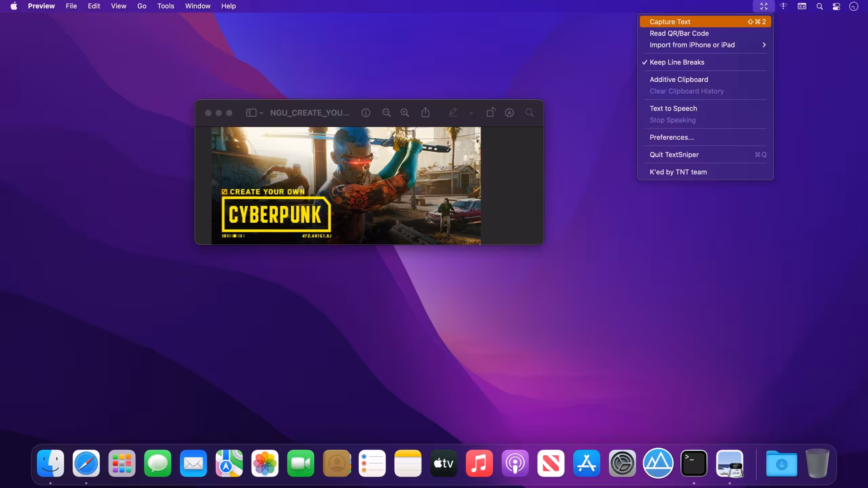Open the Go menu
868x488 pixels.
(x=142, y=6)
